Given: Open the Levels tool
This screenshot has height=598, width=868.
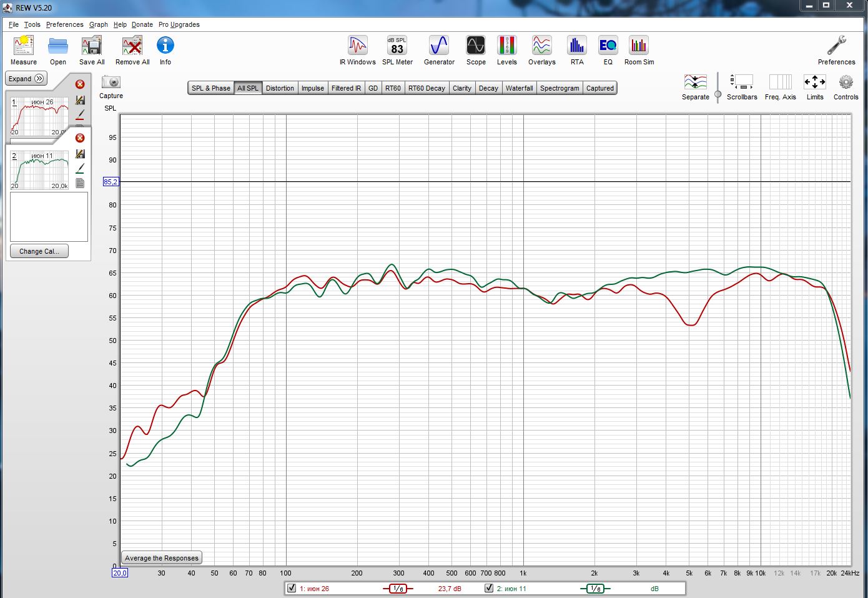Looking at the screenshot, I should coord(507,46).
